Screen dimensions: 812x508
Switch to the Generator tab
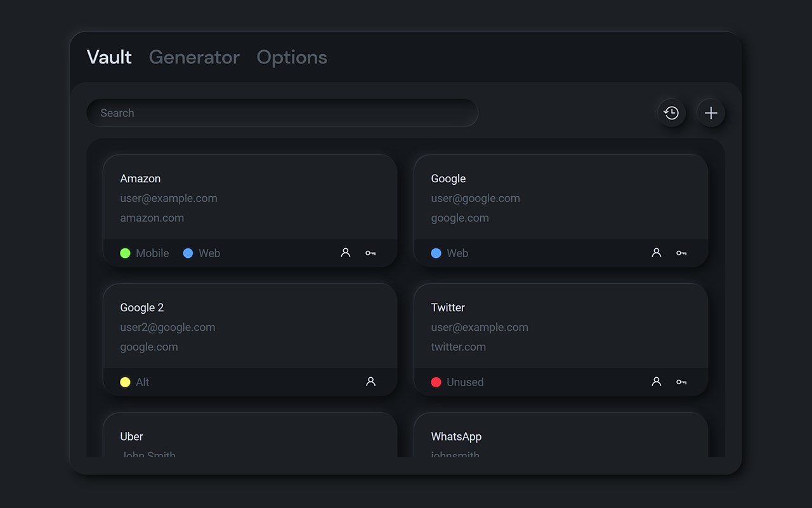click(194, 57)
